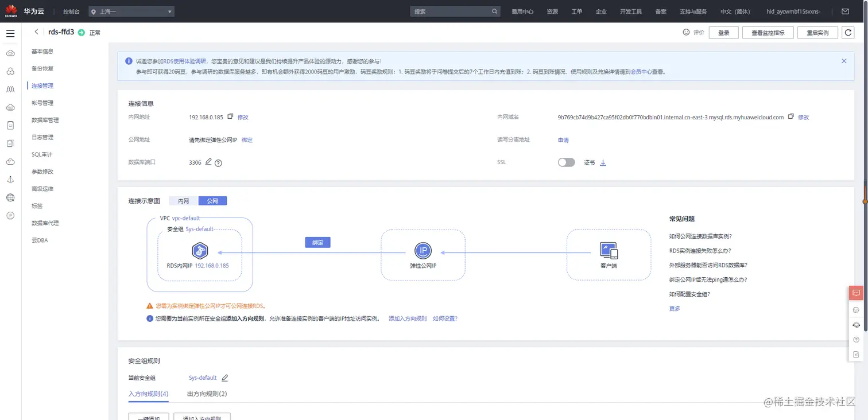Click the 添加入方向规则 link
Screen dimensions: 868x420
coord(408,318)
